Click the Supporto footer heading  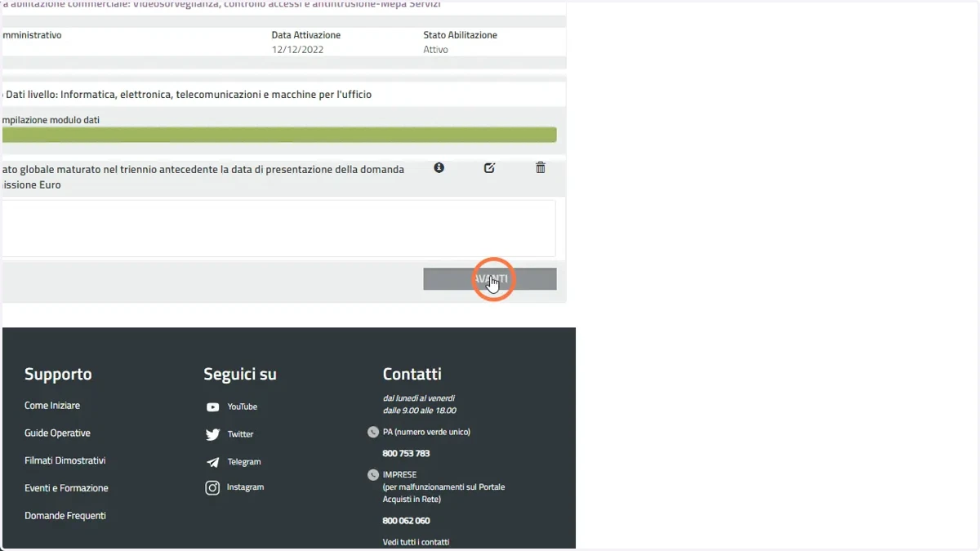[x=58, y=375]
